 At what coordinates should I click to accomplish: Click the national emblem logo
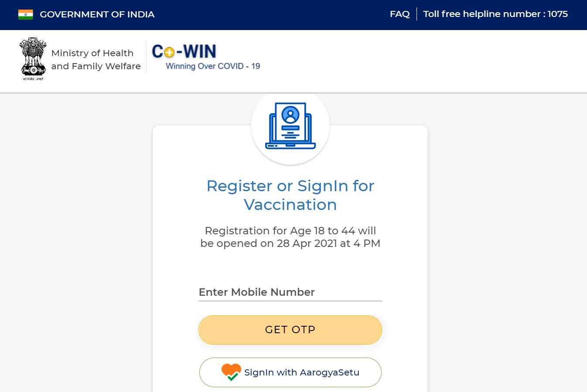(33, 57)
